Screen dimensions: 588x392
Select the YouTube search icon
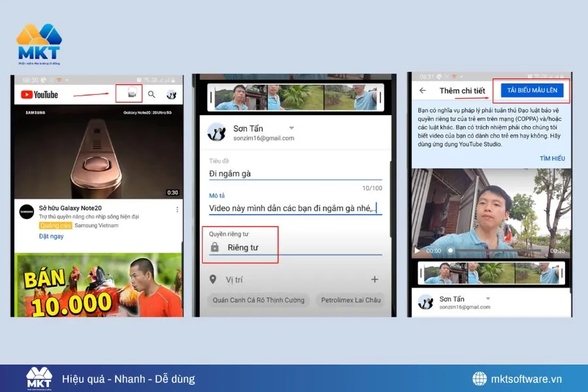point(151,93)
